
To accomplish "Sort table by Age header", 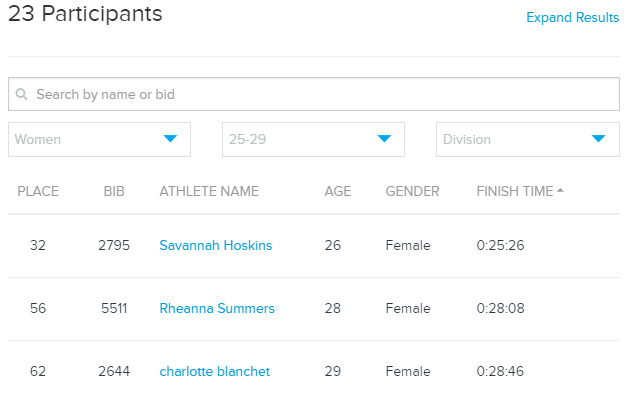I will click(338, 191).
